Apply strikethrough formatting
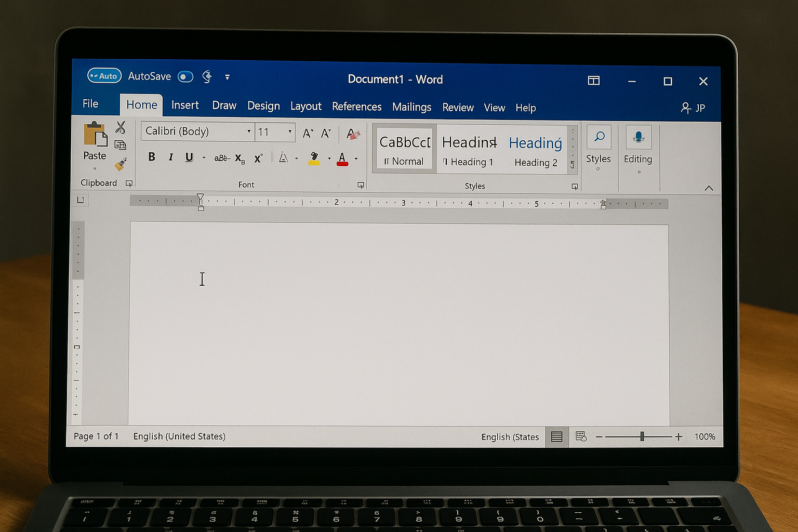798x532 pixels. tap(222, 158)
